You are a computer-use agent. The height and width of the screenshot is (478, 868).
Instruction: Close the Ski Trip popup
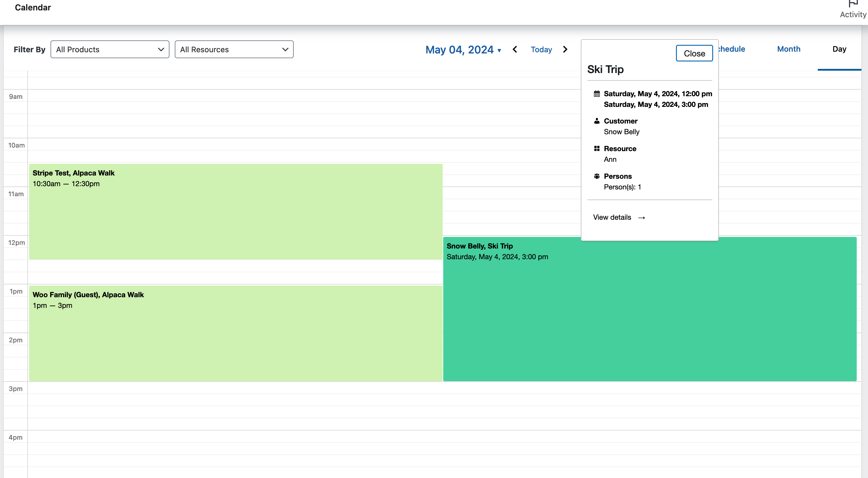pyautogui.click(x=694, y=53)
